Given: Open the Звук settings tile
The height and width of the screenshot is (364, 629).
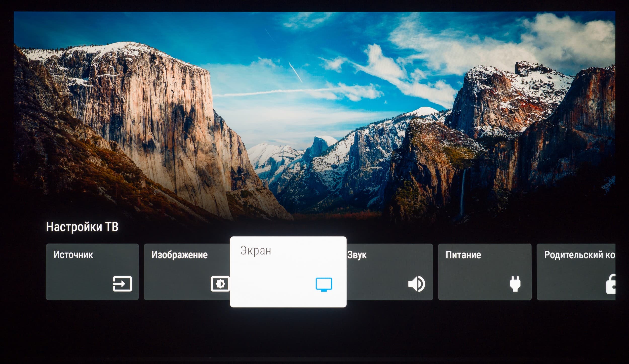Looking at the screenshot, I should point(389,271).
